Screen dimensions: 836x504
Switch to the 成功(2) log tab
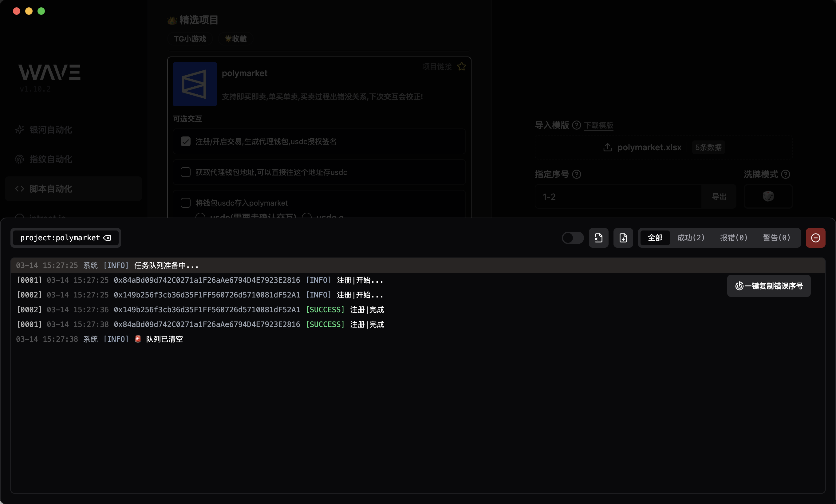691,238
